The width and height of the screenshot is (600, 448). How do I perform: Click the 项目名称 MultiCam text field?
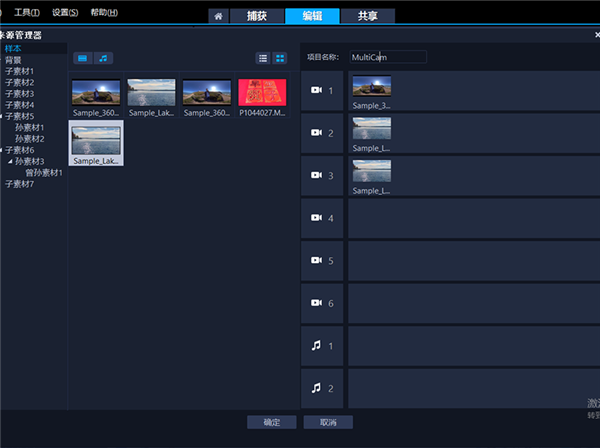point(388,57)
